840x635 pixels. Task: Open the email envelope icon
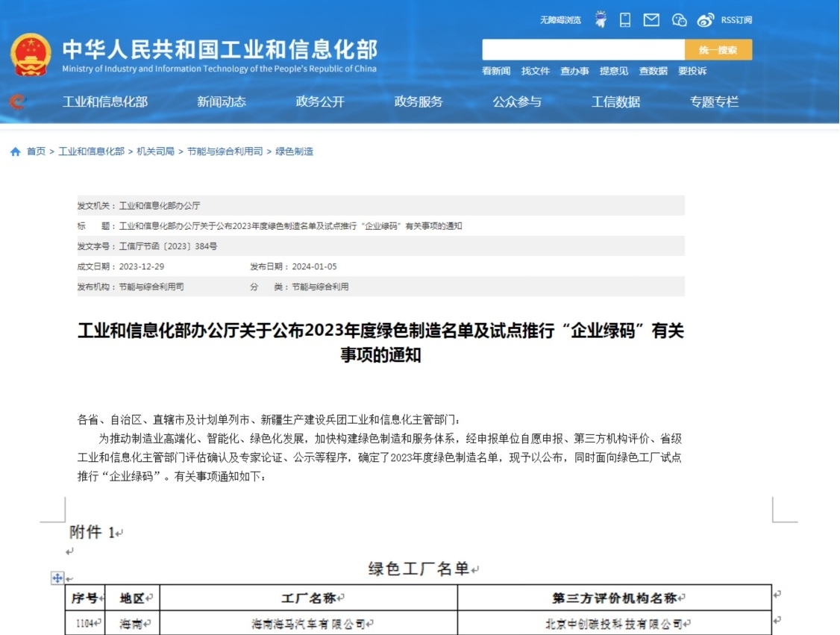pos(651,20)
